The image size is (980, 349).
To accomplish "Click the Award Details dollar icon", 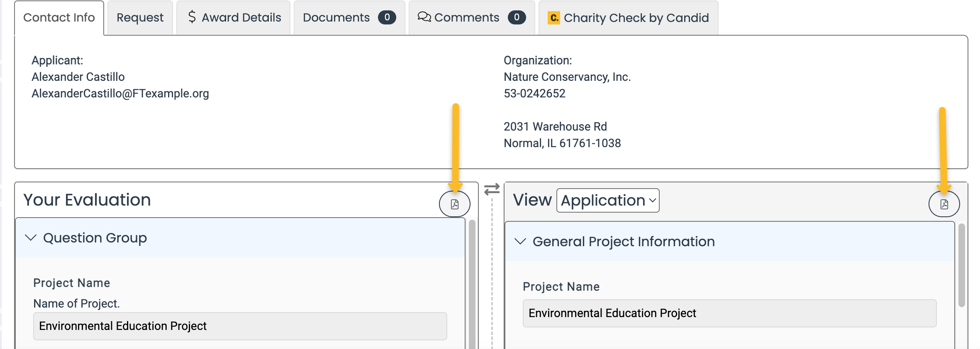I will [x=192, y=17].
